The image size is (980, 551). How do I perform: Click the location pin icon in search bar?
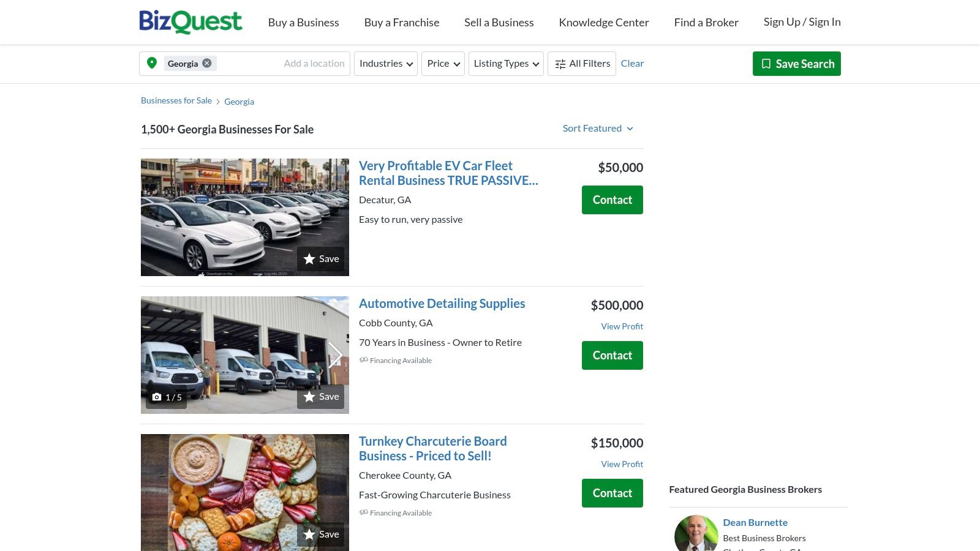[x=152, y=63]
